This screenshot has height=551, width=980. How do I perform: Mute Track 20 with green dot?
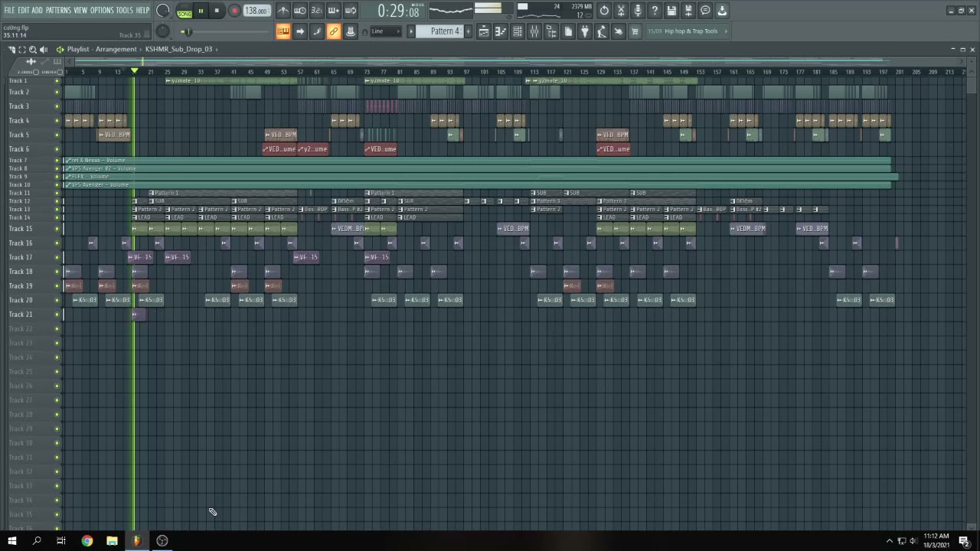pyautogui.click(x=57, y=301)
